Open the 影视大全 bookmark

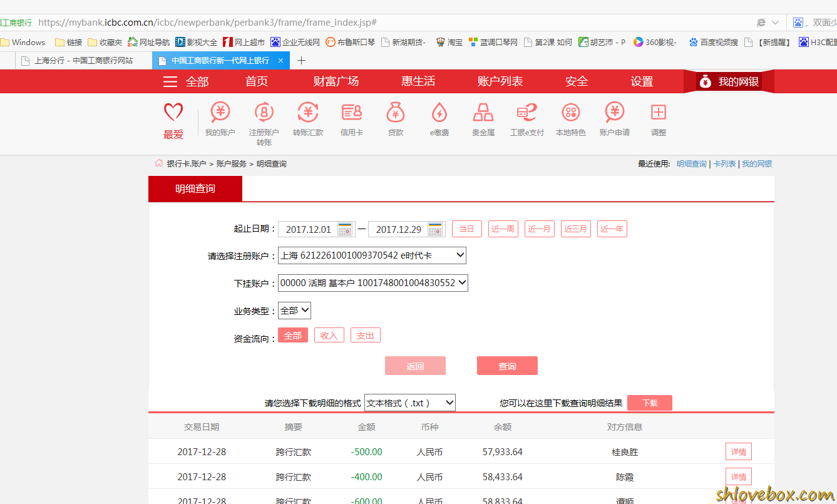pos(196,42)
